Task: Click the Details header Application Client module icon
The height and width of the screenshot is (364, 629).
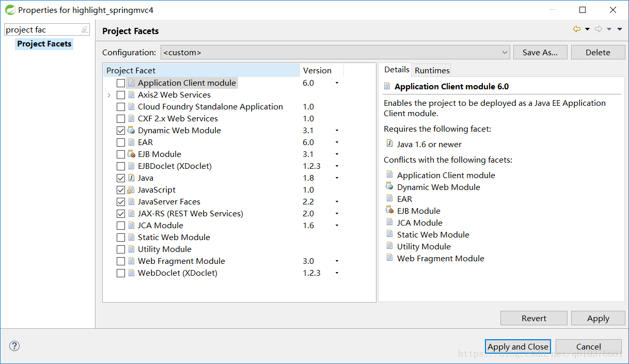Action: tap(388, 86)
